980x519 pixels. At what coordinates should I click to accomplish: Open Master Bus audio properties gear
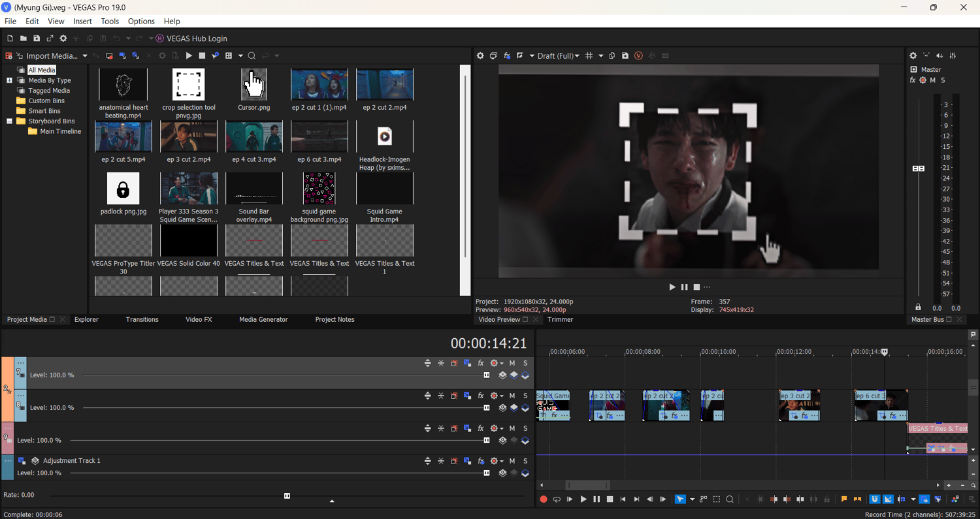click(x=913, y=56)
